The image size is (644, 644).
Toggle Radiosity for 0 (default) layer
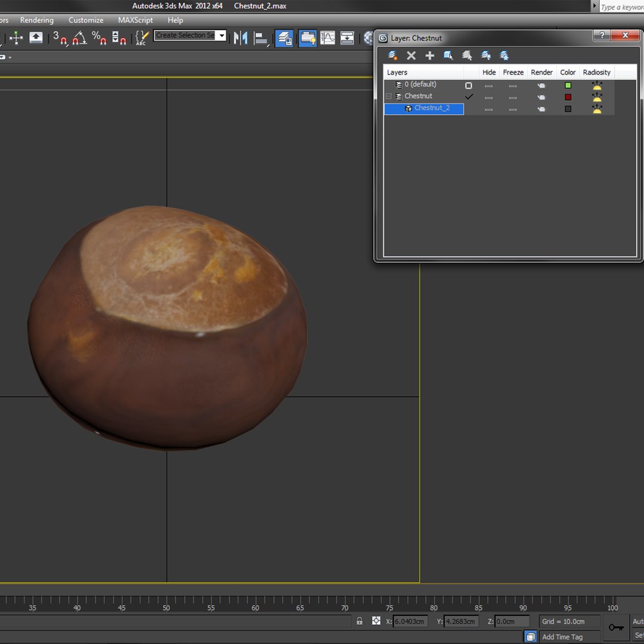click(x=597, y=85)
